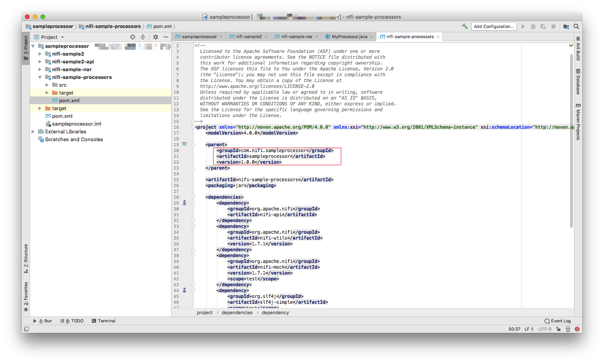Close the MyProcessor.java tab
Screen dimensions: 604x364
371,37
